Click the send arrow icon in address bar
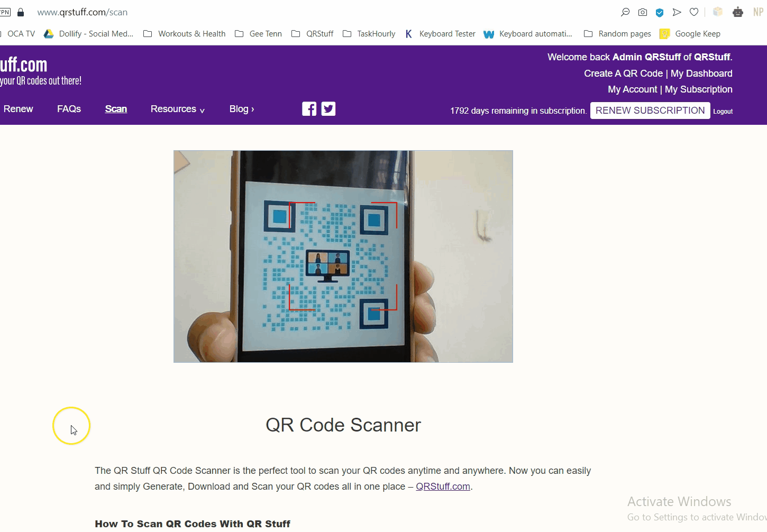The width and height of the screenshot is (767, 532). [677, 12]
